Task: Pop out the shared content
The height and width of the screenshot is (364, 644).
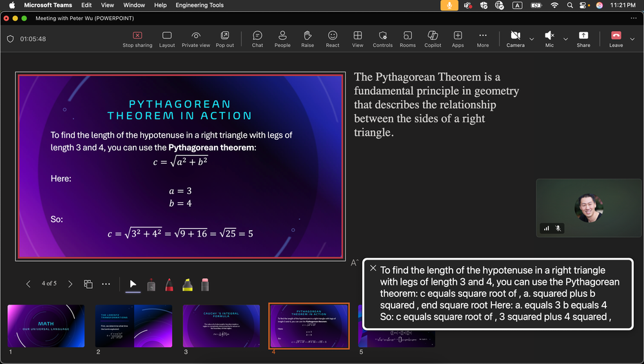Action: [225, 39]
